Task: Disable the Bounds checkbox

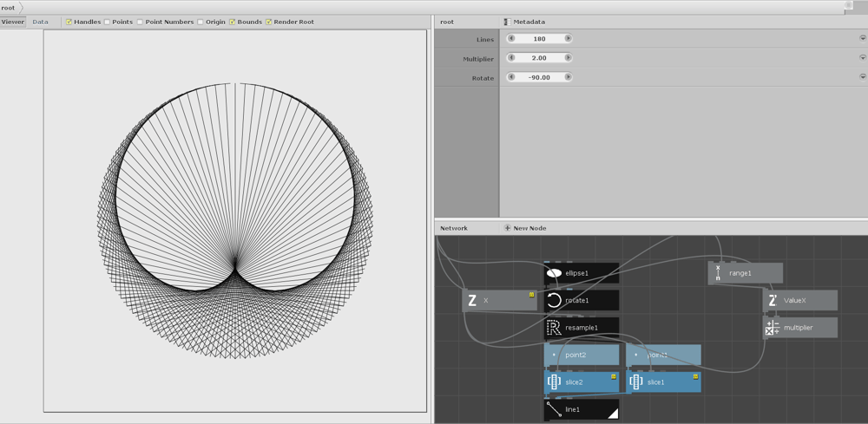Action: (x=232, y=23)
